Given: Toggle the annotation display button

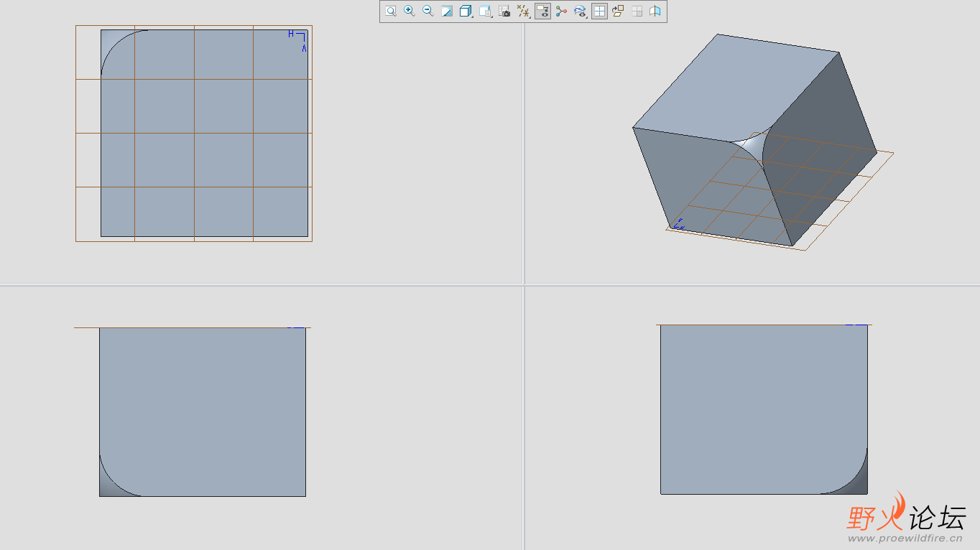Looking at the screenshot, I should (542, 11).
